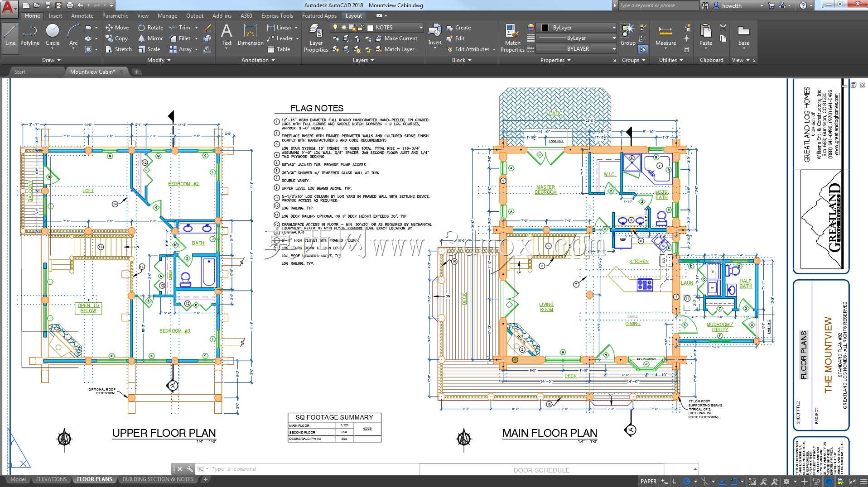The width and height of the screenshot is (868, 487).
Task: Click the Insert block tool
Action: (x=435, y=35)
